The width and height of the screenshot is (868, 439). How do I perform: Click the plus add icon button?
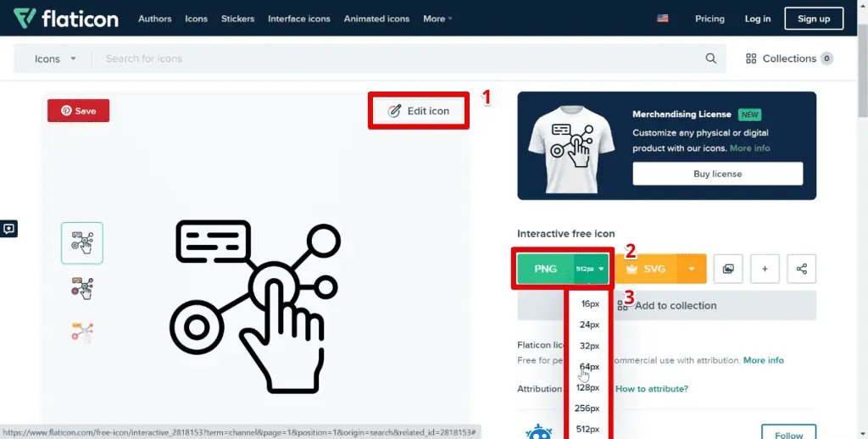tap(765, 269)
